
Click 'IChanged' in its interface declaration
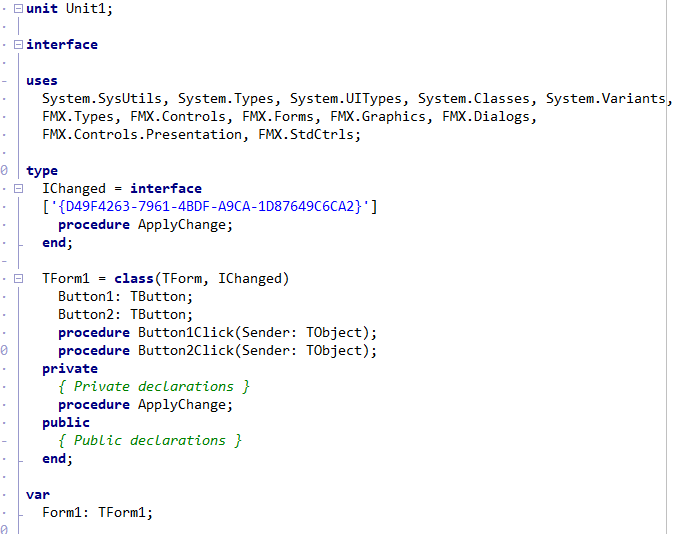(74, 189)
